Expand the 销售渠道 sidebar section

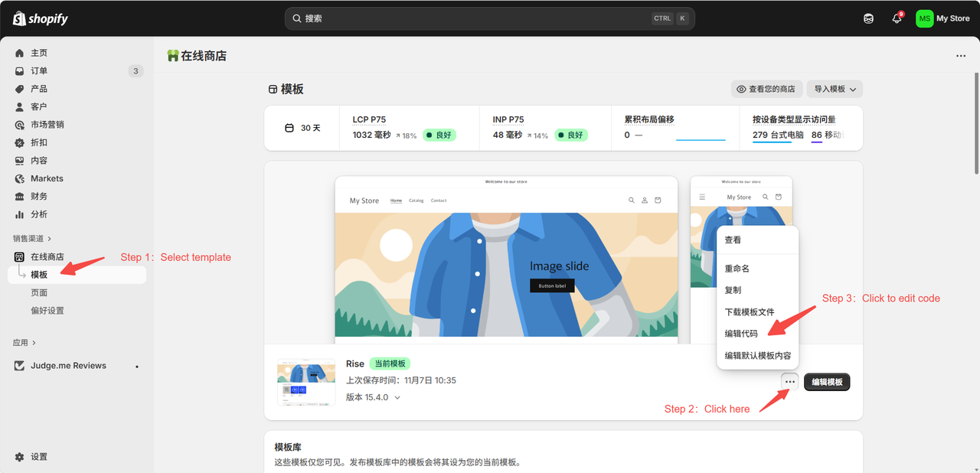pos(32,239)
